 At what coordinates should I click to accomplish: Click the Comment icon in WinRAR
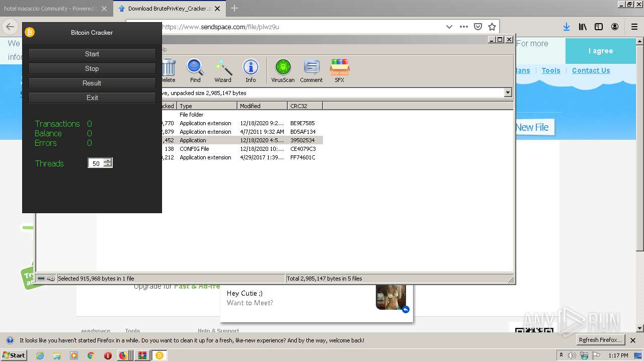point(311,70)
